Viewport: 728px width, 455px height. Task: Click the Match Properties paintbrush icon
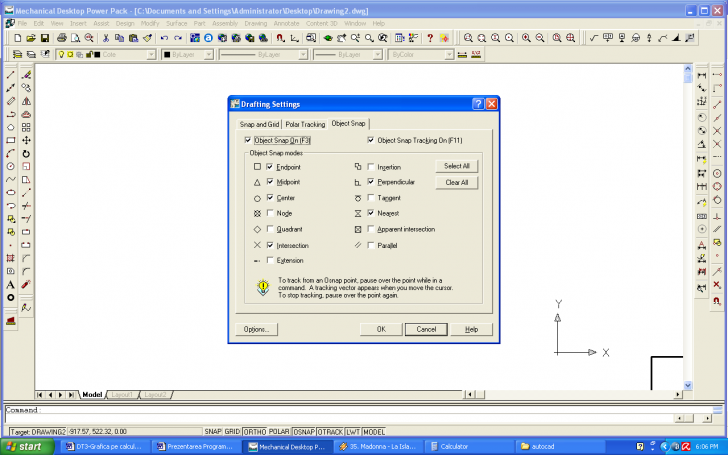click(147, 38)
